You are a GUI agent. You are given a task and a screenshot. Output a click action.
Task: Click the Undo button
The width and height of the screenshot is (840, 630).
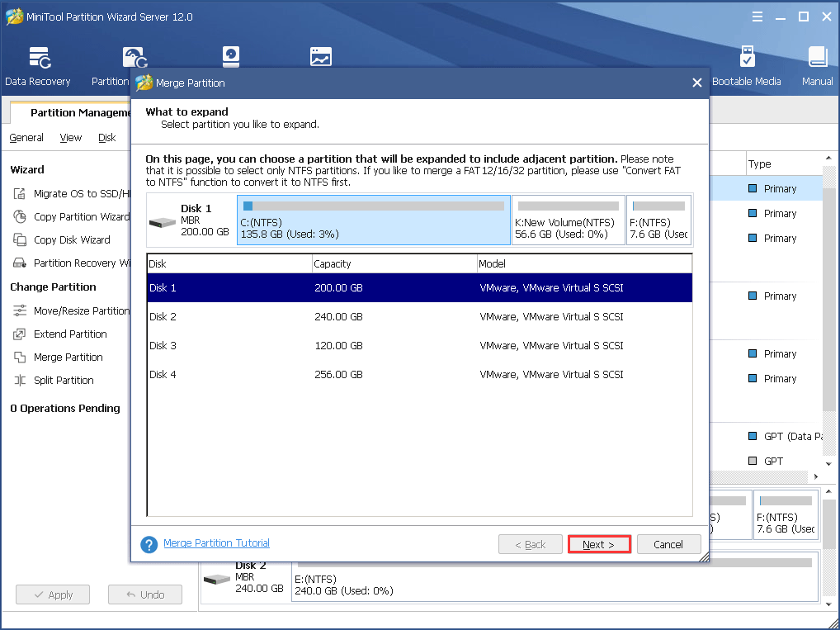pyautogui.click(x=145, y=594)
